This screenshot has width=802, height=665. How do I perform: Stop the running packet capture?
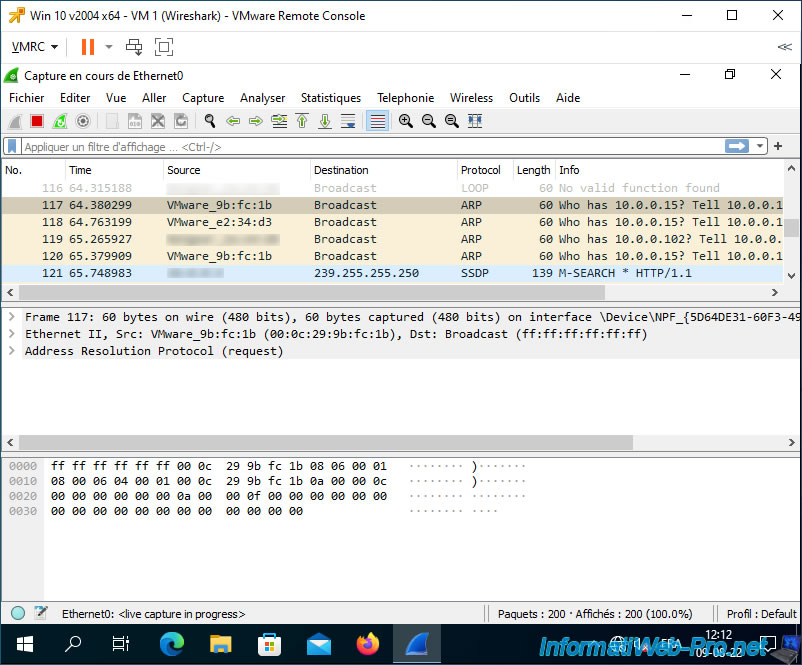(x=37, y=121)
